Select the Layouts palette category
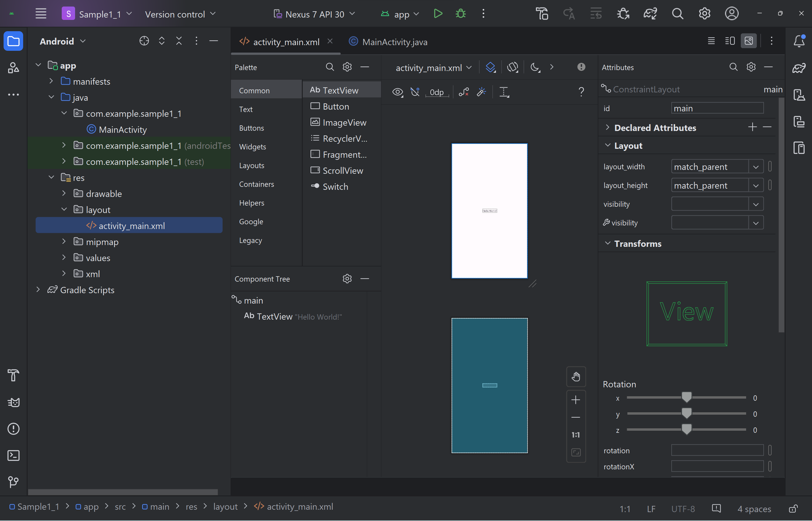 [251, 165]
